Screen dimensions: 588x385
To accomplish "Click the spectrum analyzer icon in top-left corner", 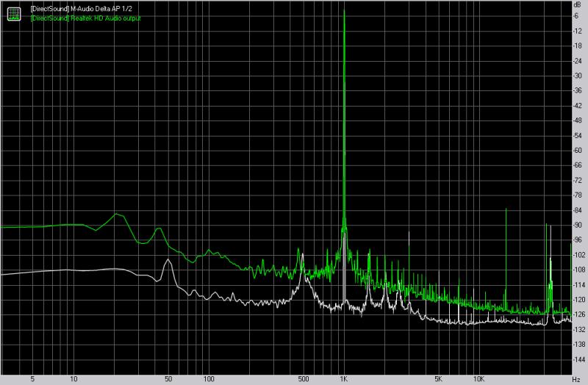I will coord(14,13).
